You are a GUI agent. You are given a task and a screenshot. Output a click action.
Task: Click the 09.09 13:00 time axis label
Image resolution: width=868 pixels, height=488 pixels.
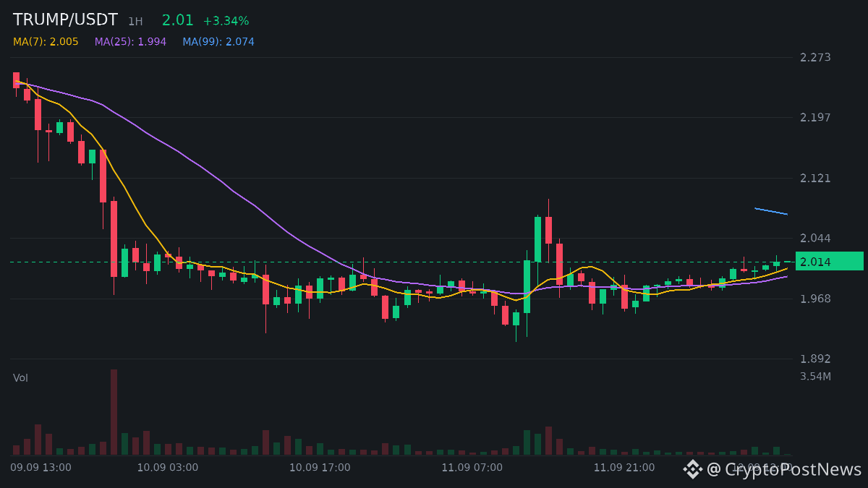pyautogui.click(x=41, y=468)
